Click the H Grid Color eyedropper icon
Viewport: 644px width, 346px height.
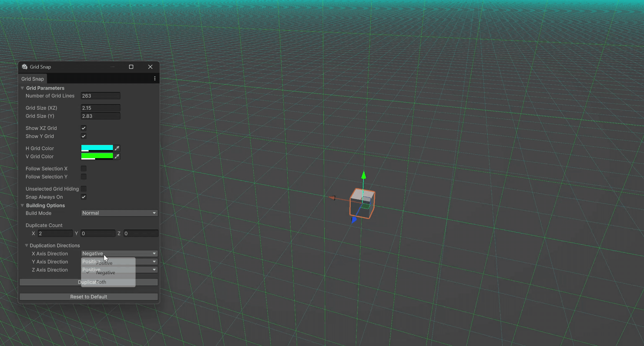(x=117, y=148)
